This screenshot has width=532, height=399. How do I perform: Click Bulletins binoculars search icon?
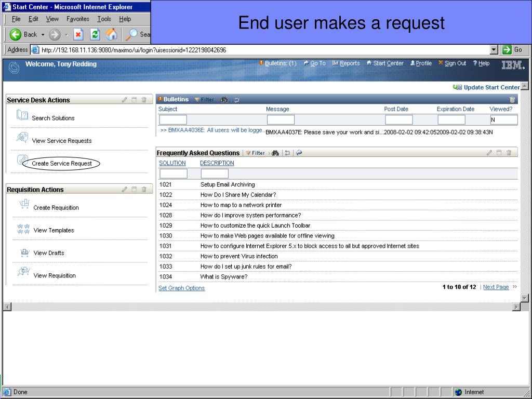click(x=224, y=100)
